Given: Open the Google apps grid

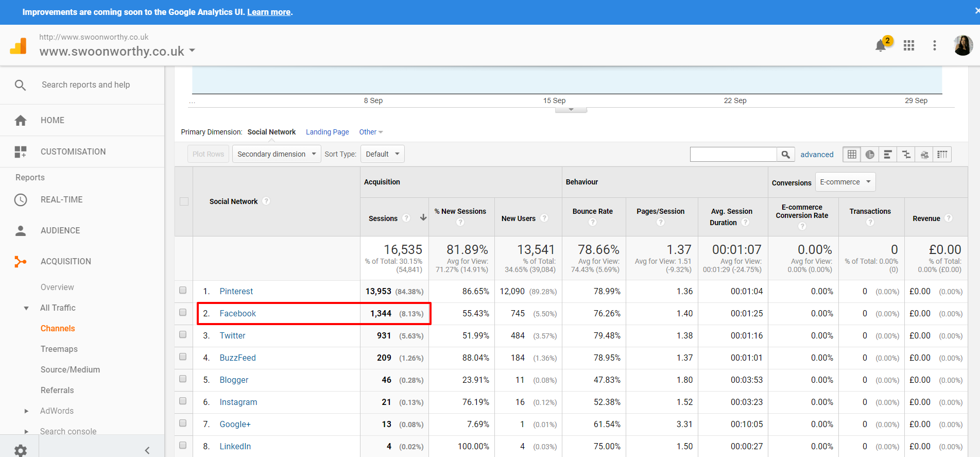Looking at the screenshot, I should (909, 45).
